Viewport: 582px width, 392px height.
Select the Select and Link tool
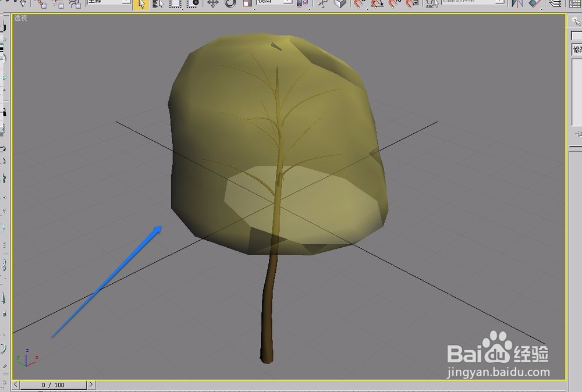[41, 3]
